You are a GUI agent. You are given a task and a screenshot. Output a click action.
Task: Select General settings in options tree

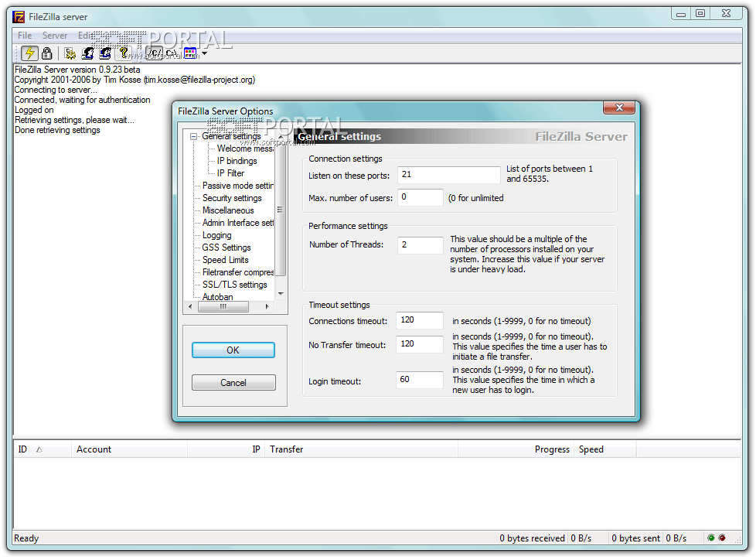pyautogui.click(x=231, y=136)
